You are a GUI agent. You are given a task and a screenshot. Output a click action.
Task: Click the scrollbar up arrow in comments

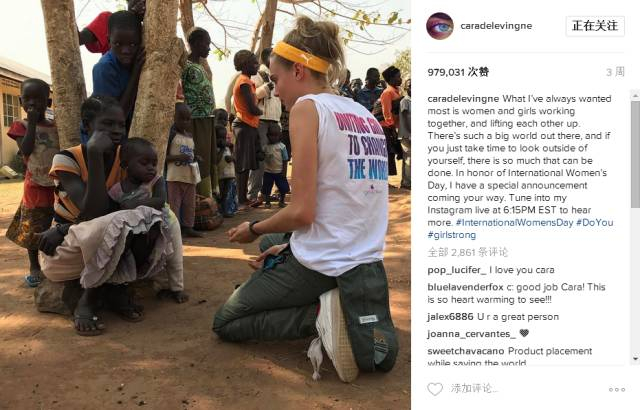tap(636, 95)
